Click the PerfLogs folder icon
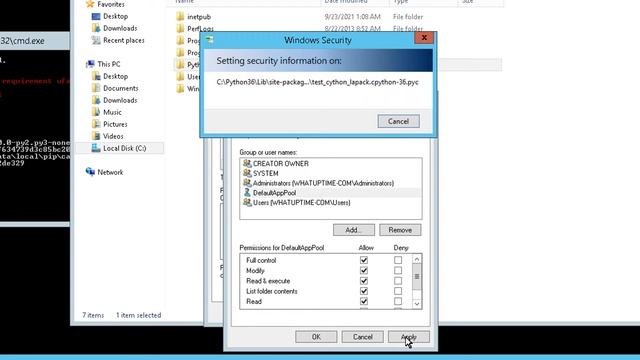Screen dimensions: 640x360 pos(180,29)
